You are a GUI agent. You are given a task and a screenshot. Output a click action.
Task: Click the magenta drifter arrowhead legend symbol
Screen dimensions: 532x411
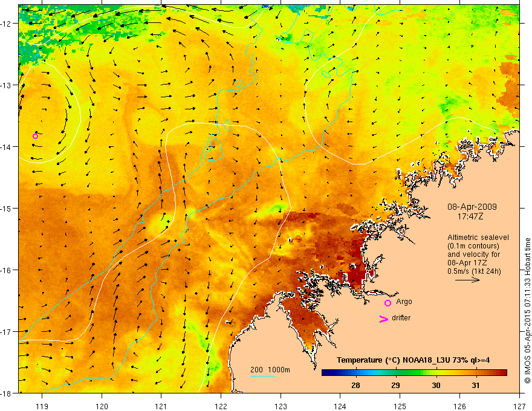(383, 319)
